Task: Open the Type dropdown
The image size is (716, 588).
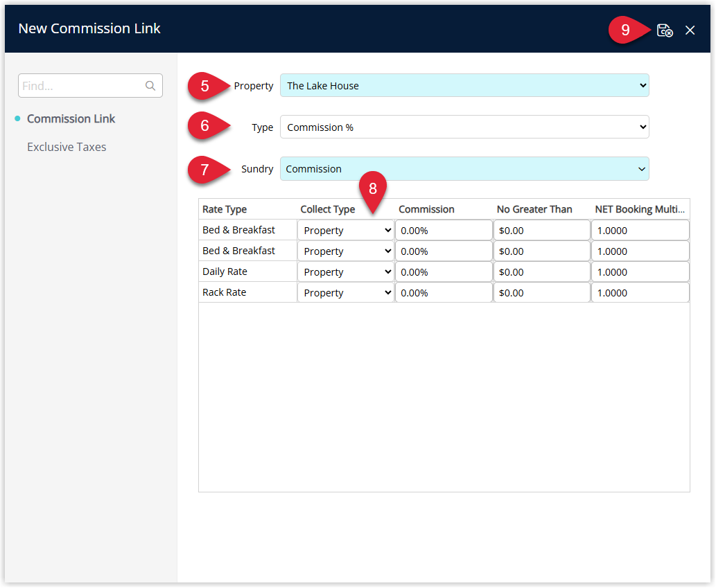Action: 464,127
